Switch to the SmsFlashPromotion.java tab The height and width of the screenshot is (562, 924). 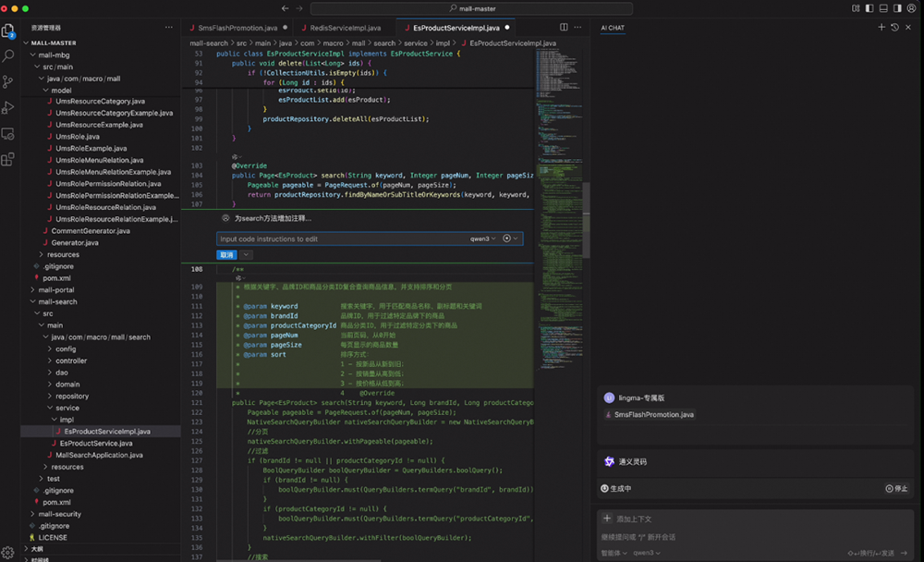[x=237, y=28]
